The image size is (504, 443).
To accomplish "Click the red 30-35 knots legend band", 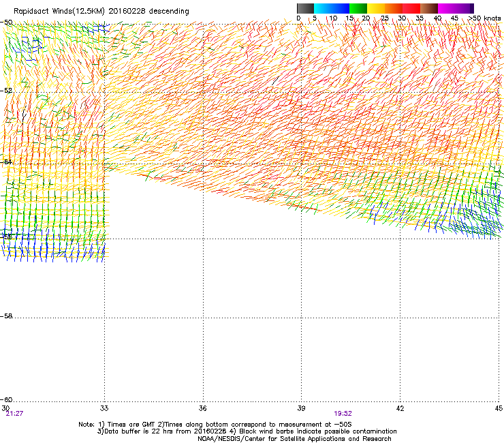I will point(411,8).
